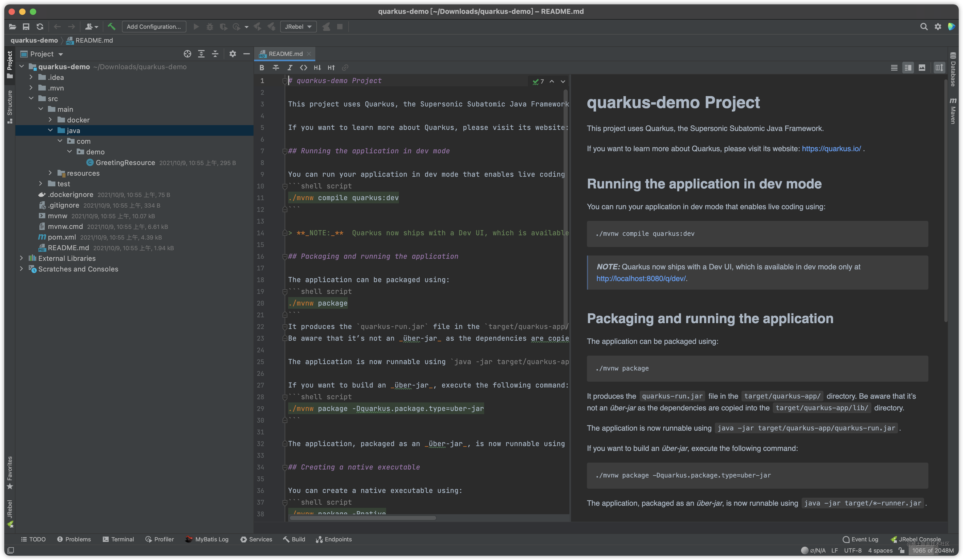Click the Select Opened File crosshair icon
The height and width of the screenshot is (560, 963).
point(187,54)
